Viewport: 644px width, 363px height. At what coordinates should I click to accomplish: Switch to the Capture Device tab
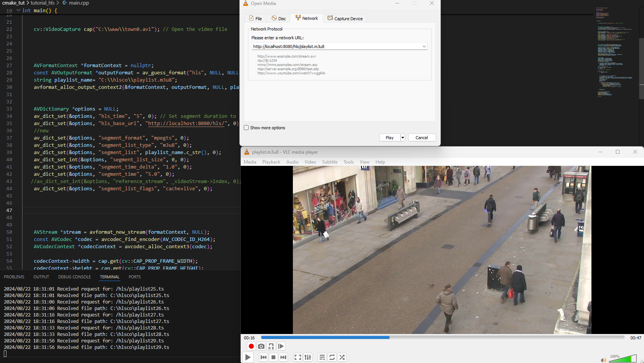pyautogui.click(x=345, y=18)
